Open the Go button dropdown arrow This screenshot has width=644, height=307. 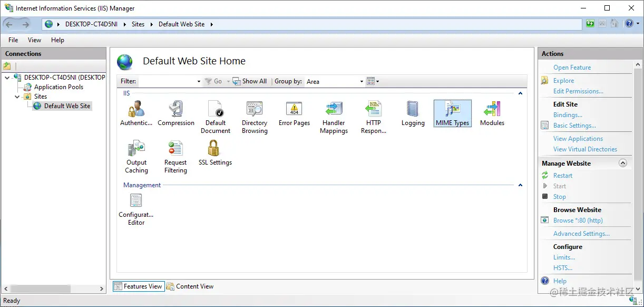coord(228,82)
